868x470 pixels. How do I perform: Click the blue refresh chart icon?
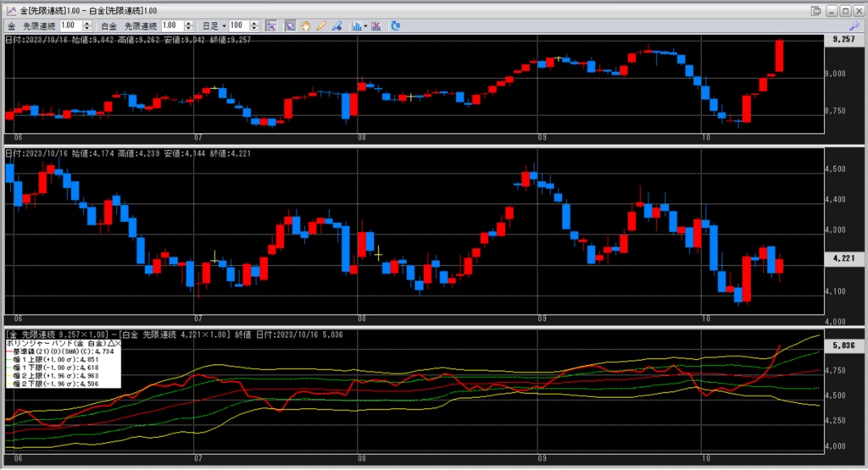click(396, 25)
